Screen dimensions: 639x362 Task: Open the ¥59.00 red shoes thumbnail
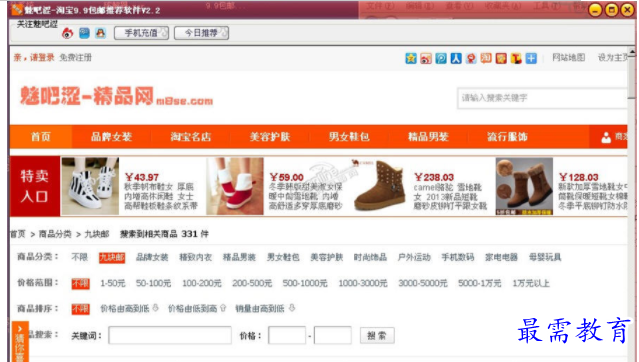[235, 186]
